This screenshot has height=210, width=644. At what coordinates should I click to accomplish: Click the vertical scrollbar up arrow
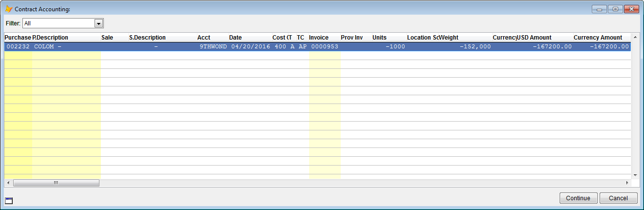pos(635,37)
